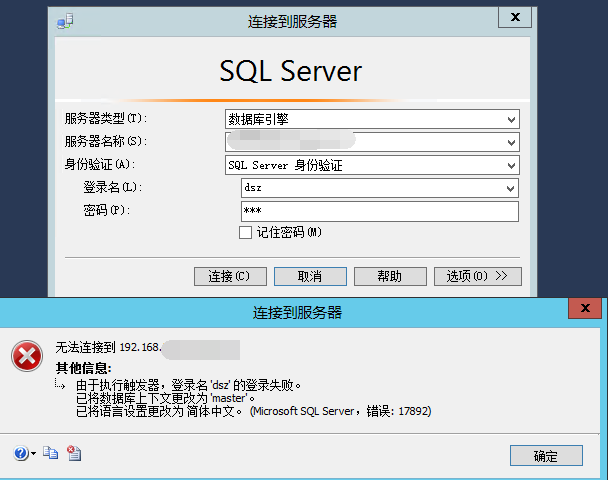Click the '由于执行触发器' login failure line

pyautogui.click(x=188, y=385)
